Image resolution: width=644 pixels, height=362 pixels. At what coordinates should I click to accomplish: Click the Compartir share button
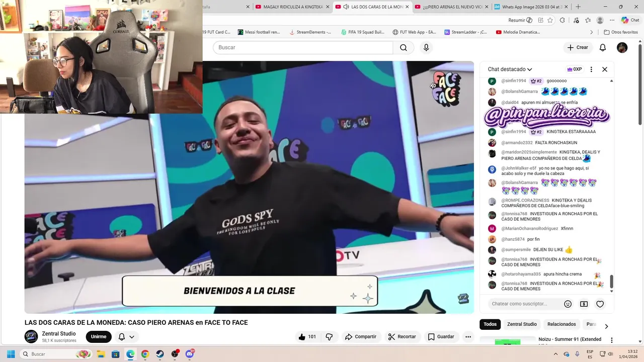[361, 337]
